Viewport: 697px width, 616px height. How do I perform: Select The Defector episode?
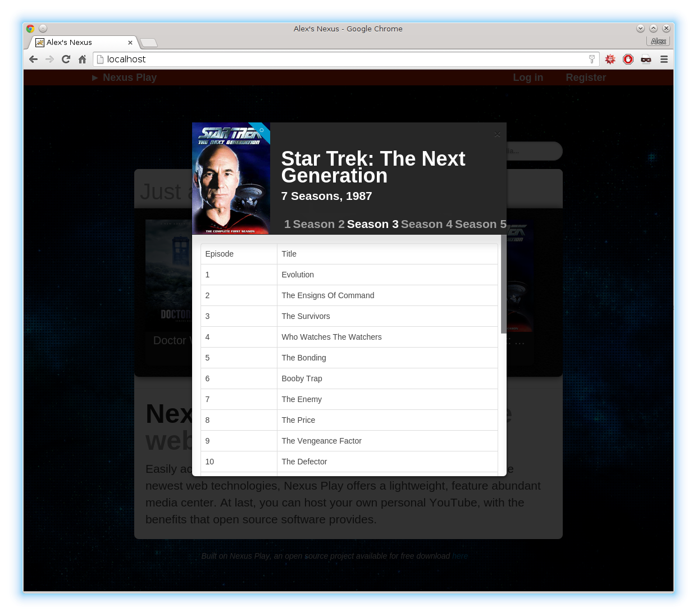pos(349,462)
